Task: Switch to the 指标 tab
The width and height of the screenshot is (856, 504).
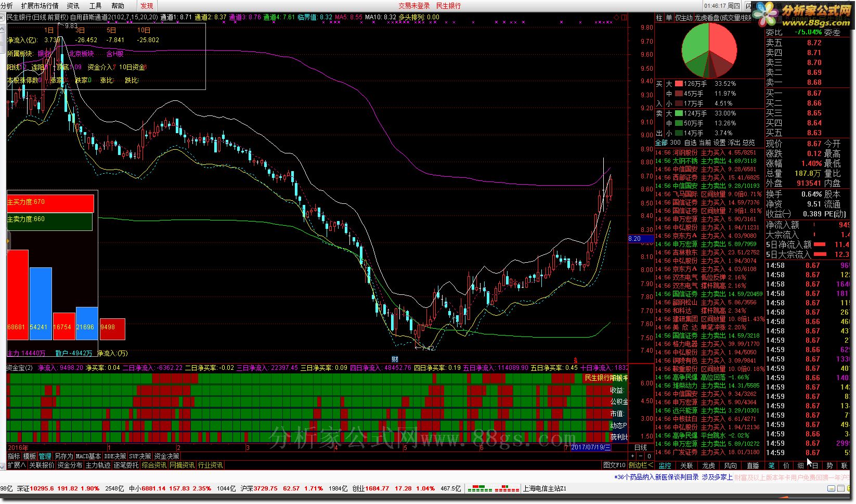Action: [x=14, y=456]
